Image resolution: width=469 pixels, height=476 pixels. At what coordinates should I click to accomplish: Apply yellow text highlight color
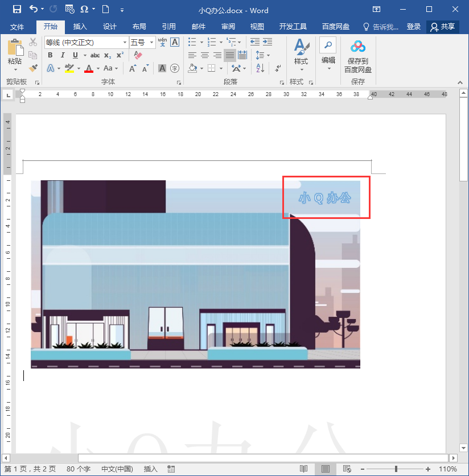[69, 68]
